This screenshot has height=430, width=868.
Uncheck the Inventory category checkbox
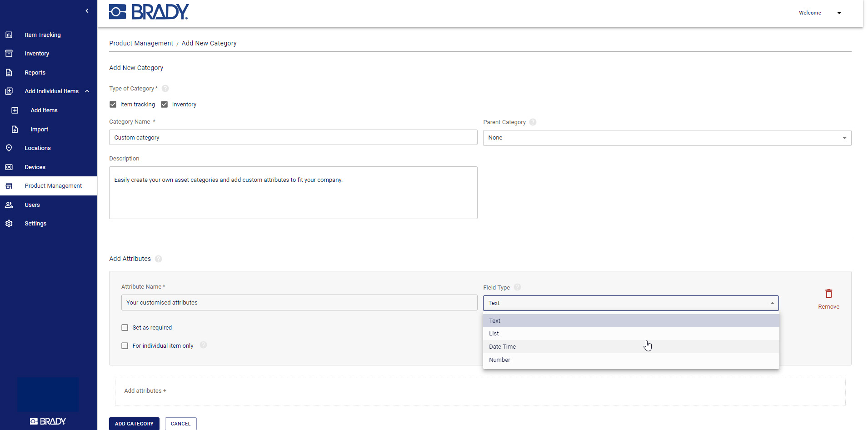click(165, 105)
